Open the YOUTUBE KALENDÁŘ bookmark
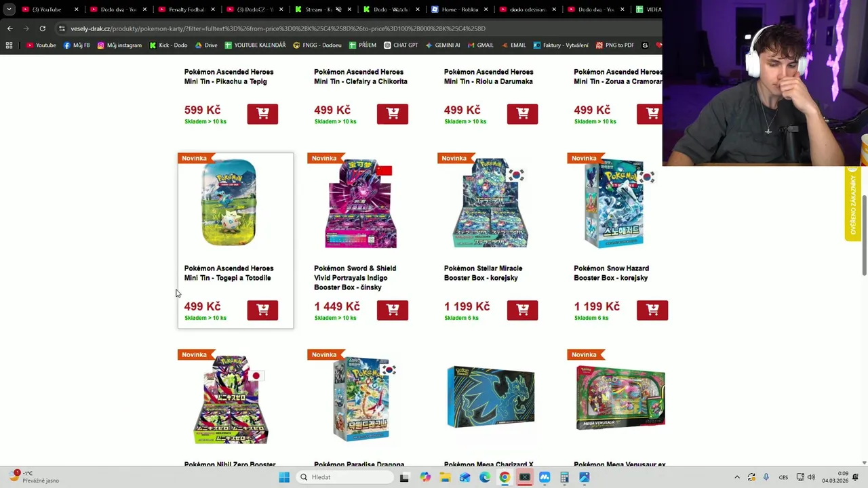868x488 pixels. pyautogui.click(x=255, y=45)
